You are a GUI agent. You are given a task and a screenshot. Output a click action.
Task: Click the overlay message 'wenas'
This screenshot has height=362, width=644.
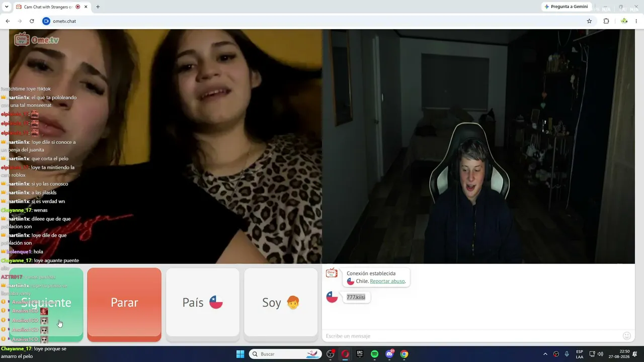(40, 210)
